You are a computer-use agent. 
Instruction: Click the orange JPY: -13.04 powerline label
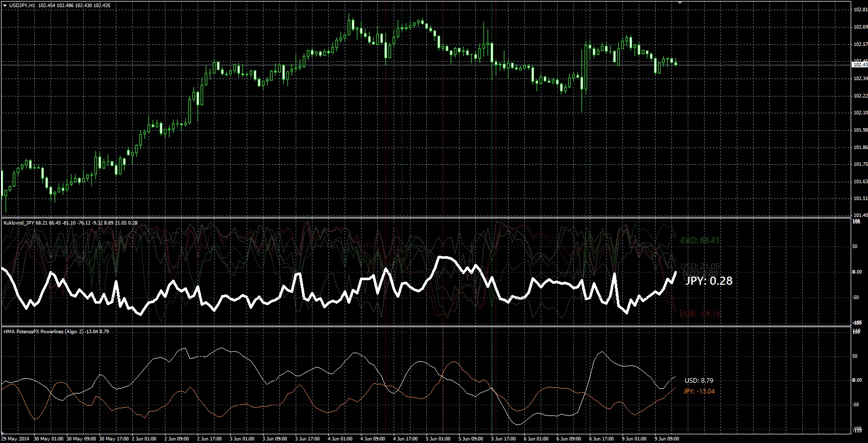pos(699,391)
